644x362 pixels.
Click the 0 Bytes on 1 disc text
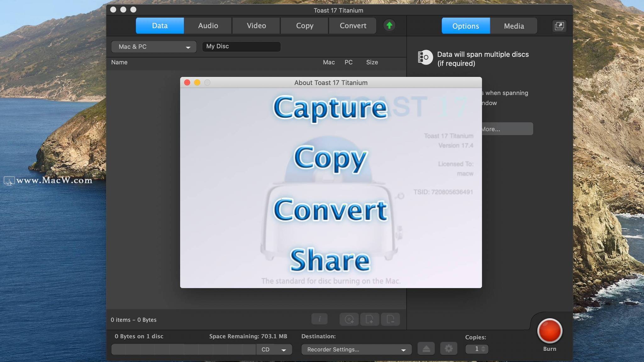[139, 336]
